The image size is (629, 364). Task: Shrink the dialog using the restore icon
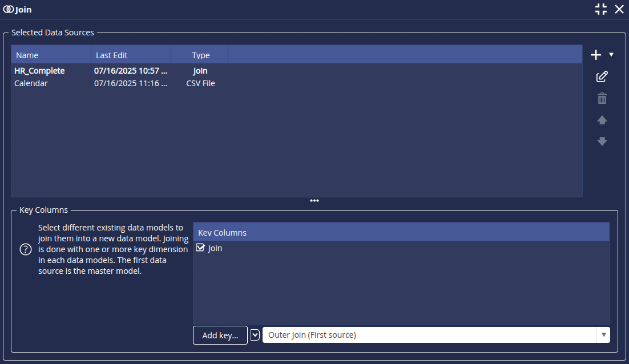point(600,9)
